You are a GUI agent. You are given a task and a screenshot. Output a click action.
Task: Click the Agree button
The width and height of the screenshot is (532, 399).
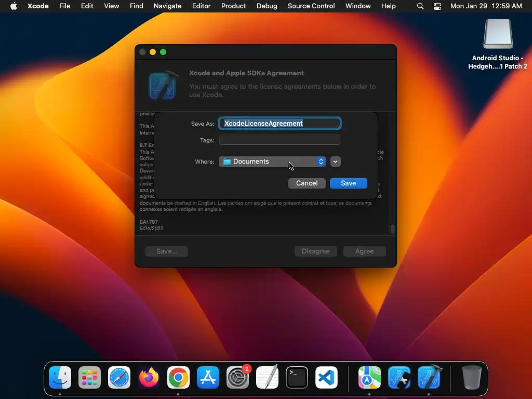(364, 251)
